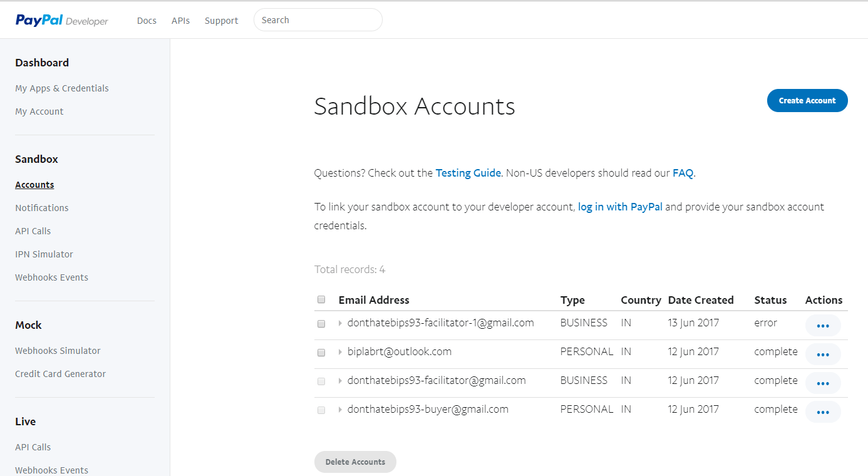Open actions menu for donthatebips93-buyer@gmail.com
The image size is (868, 476).
[823, 412]
